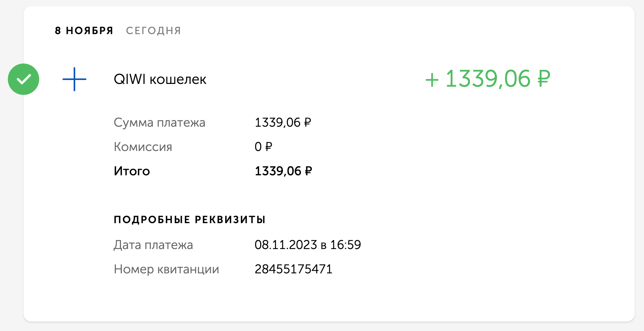Click the bold Итого total 1339,06 ₽

[283, 171]
